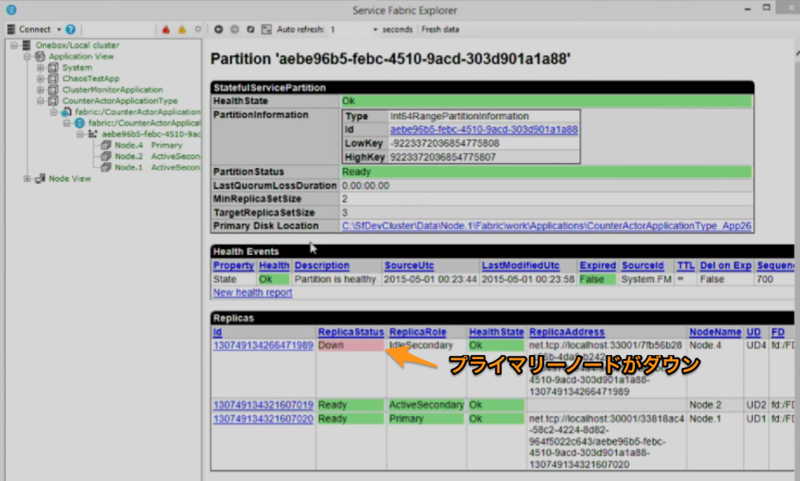Expand the ClusterMonitorApplication tree node
Screen dimensions: 800x481
tap(41, 90)
